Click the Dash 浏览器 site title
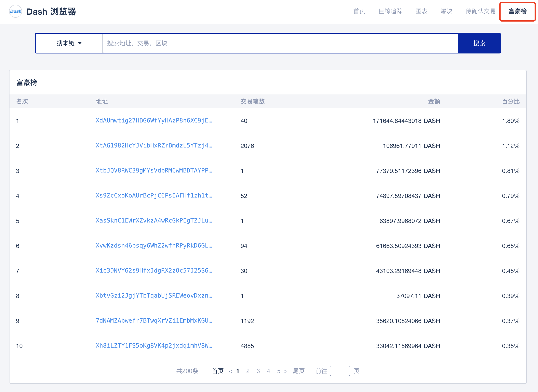Image resolution: width=538 pixels, height=392 pixels. coord(51,11)
